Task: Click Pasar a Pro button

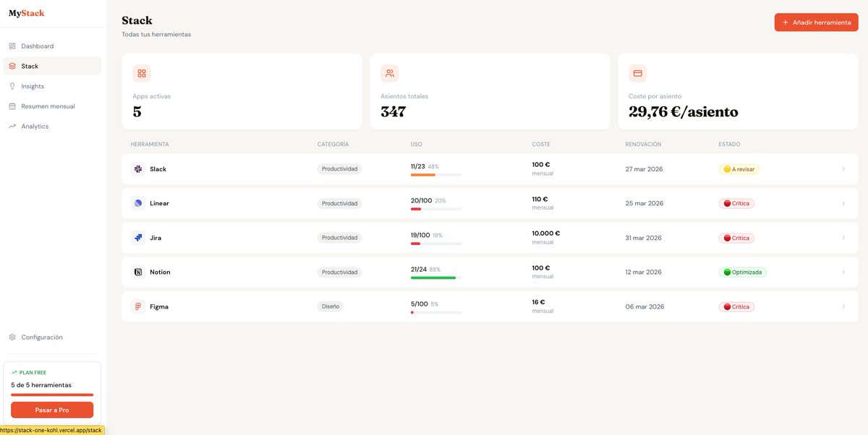Action: [52, 410]
